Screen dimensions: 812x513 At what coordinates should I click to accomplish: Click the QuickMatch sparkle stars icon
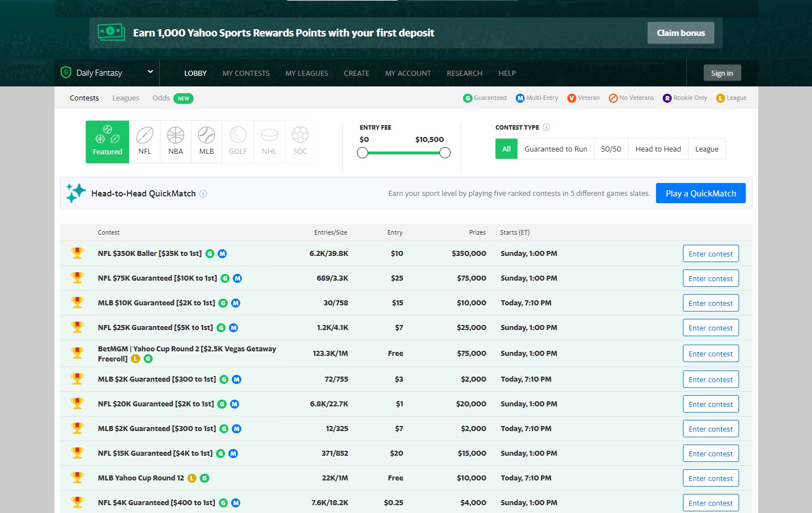point(76,193)
